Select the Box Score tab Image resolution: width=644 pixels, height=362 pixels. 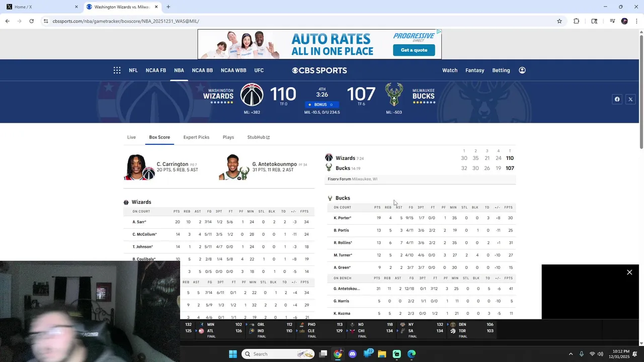coord(159,137)
